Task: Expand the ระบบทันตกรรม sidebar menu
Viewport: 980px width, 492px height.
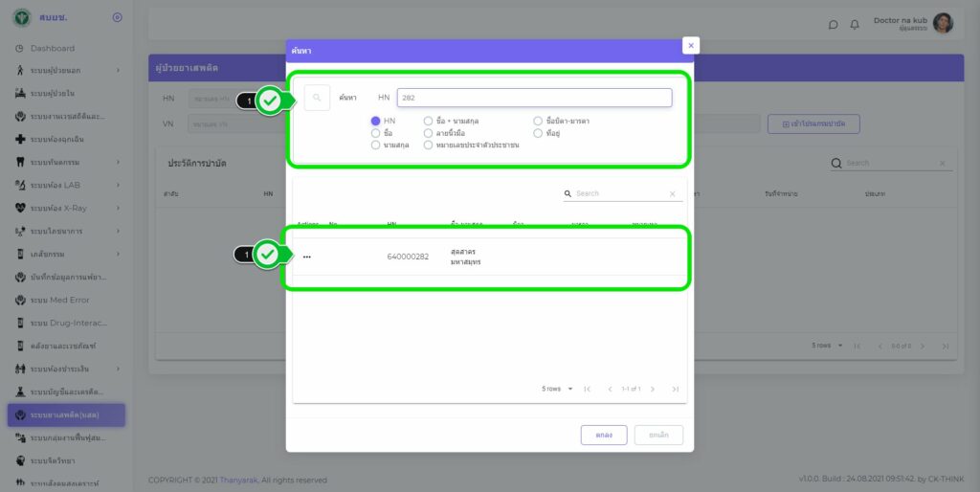Action: click(x=65, y=162)
